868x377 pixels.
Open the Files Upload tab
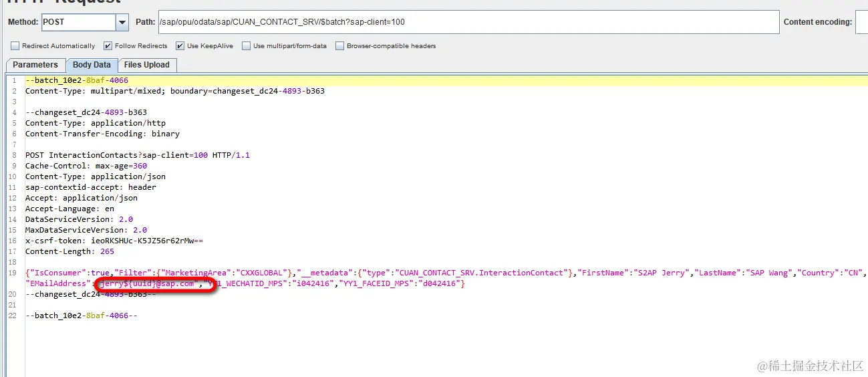(x=147, y=65)
